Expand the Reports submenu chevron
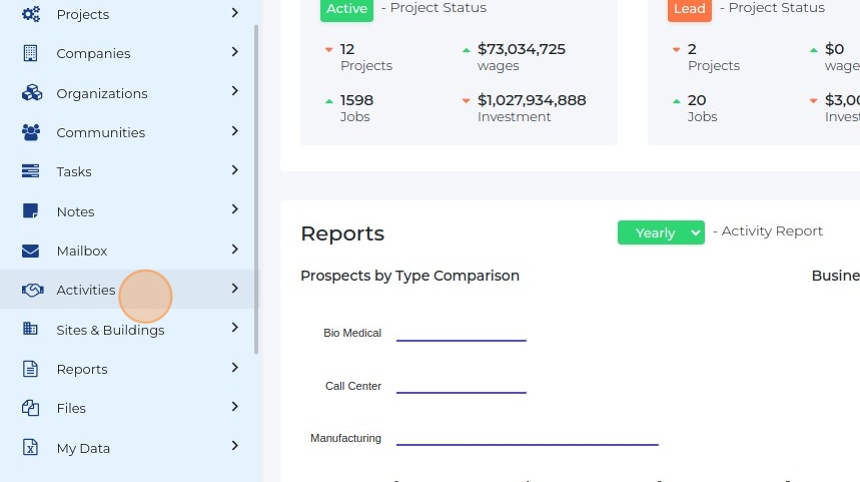This screenshot has height=482, width=860. [x=235, y=368]
